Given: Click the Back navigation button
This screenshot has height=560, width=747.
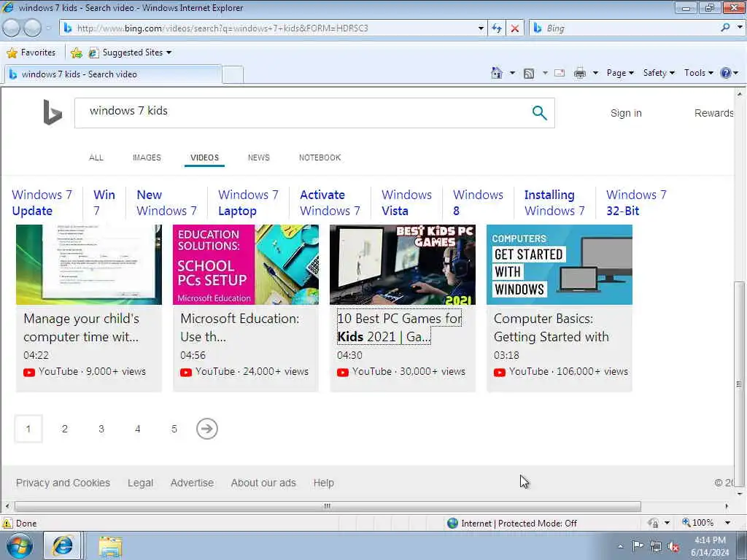Looking at the screenshot, I should pyautogui.click(x=12, y=28).
